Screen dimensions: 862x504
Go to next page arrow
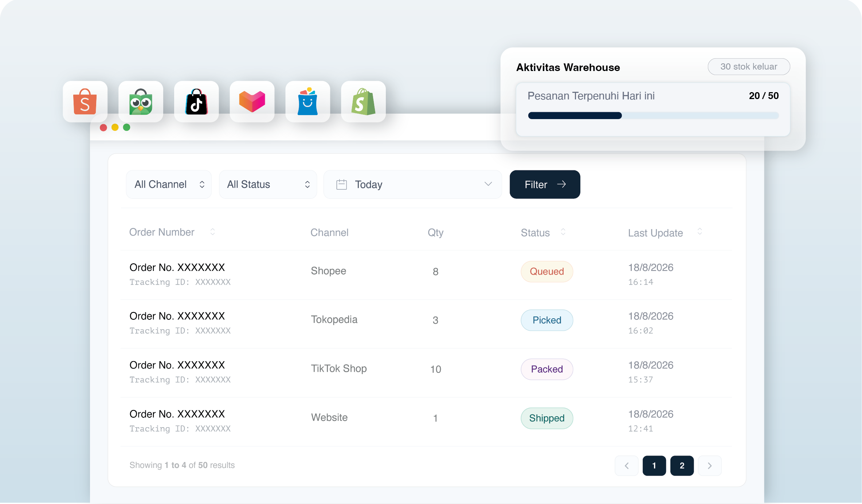(710, 465)
